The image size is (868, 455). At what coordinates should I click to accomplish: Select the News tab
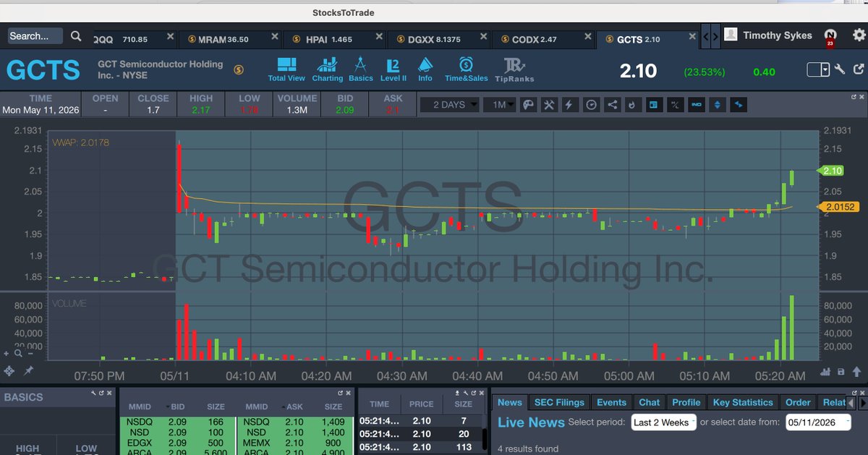(509, 402)
